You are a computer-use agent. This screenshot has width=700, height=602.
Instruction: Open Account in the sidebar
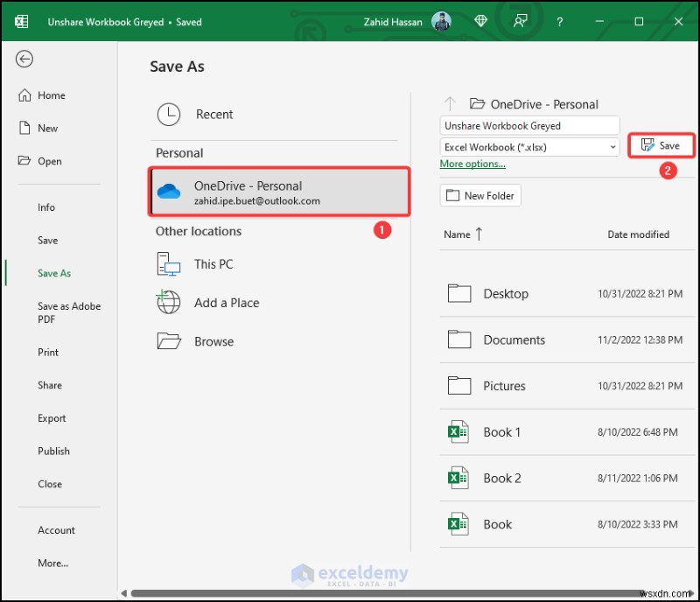point(56,530)
